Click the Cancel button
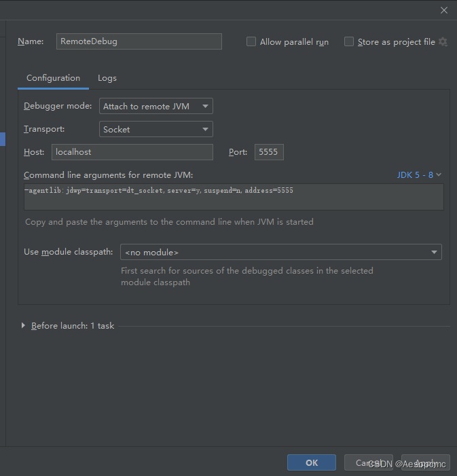 point(368,462)
